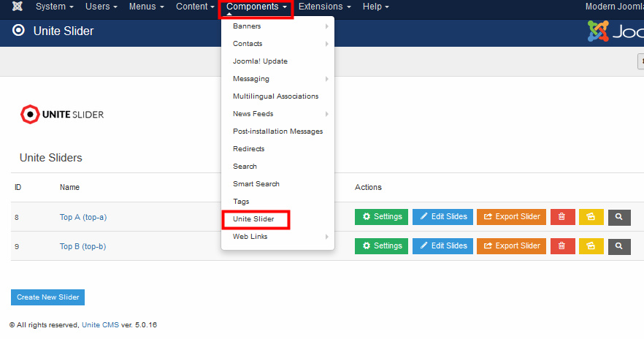Open Settings for Top A slider
This screenshot has height=339, width=644.
381,216
